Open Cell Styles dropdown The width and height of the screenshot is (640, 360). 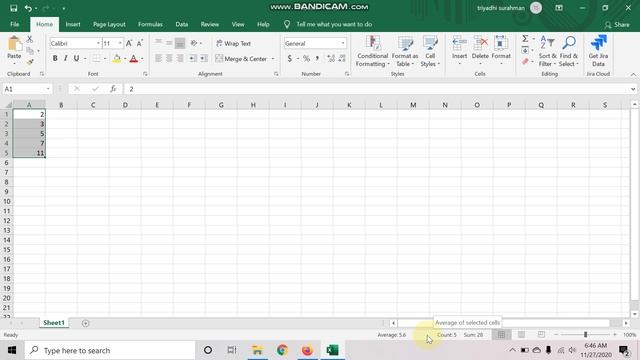point(430,51)
